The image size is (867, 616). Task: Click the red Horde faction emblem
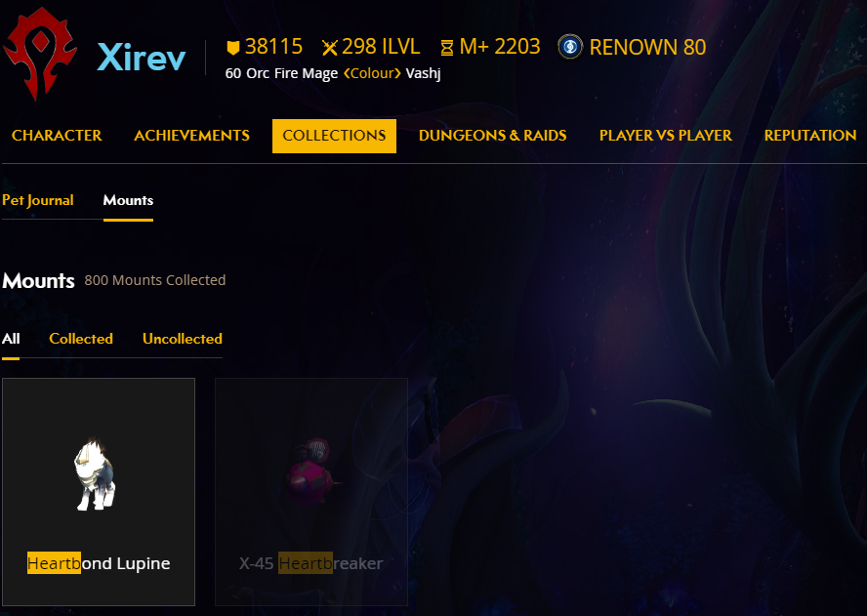tap(39, 53)
